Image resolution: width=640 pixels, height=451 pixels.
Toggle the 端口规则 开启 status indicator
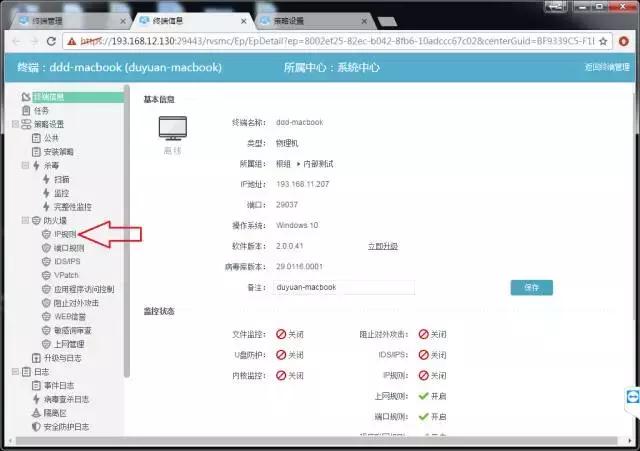tap(432, 417)
